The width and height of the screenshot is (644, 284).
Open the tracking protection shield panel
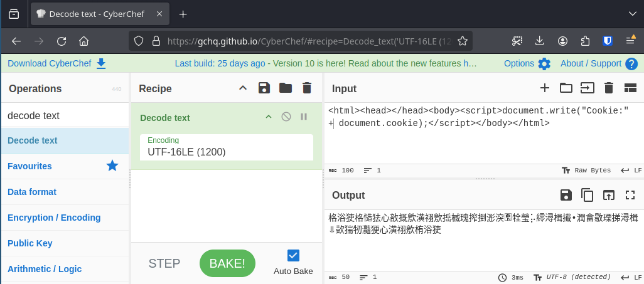click(139, 41)
